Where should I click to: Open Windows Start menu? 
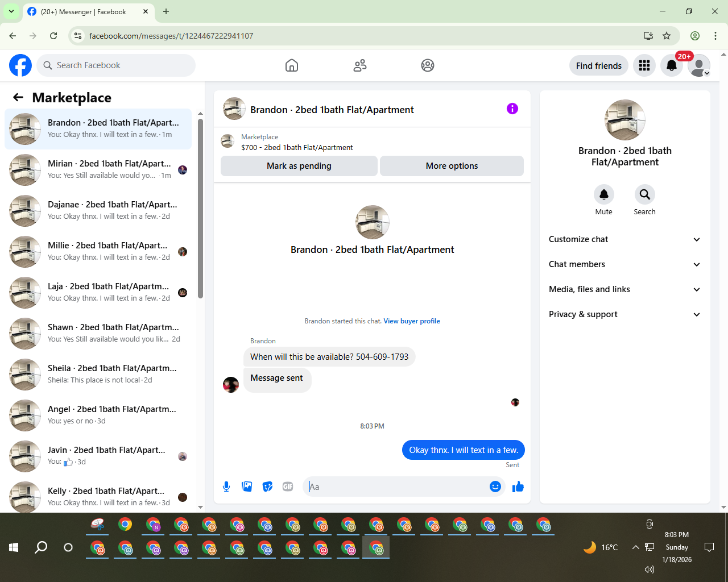[x=14, y=547]
